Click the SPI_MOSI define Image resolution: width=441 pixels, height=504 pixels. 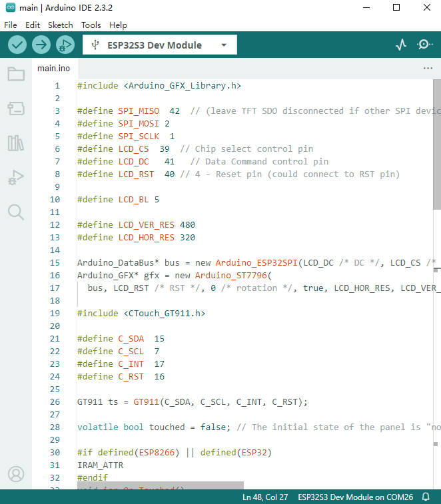[139, 123]
